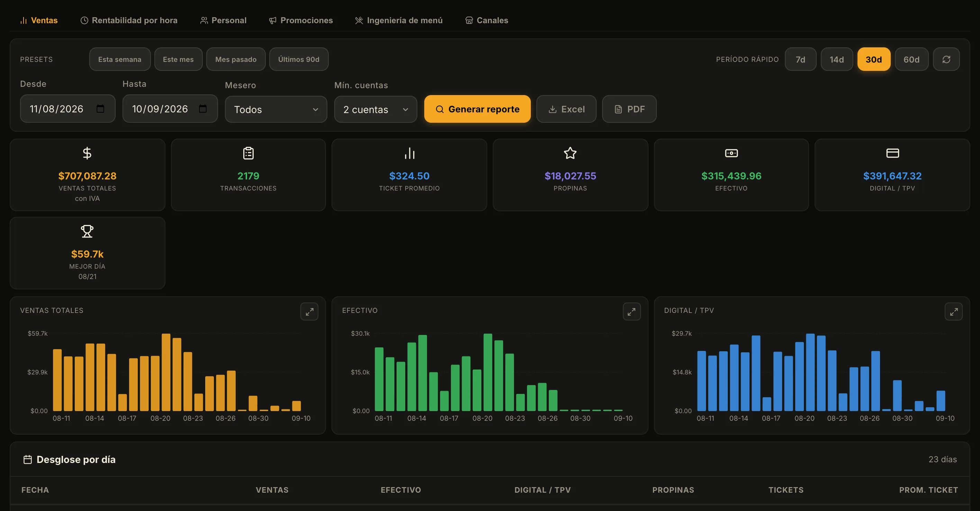Open the Mesero dropdown showing Todos

(276, 110)
